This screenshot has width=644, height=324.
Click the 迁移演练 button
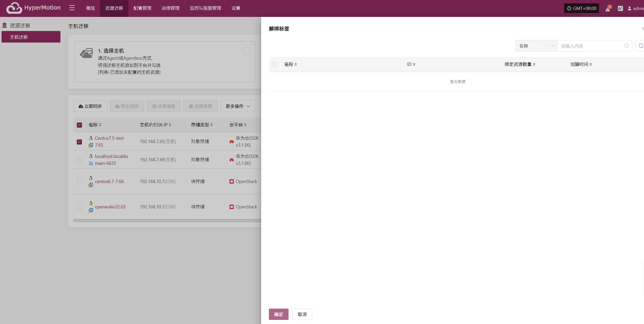point(164,106)
